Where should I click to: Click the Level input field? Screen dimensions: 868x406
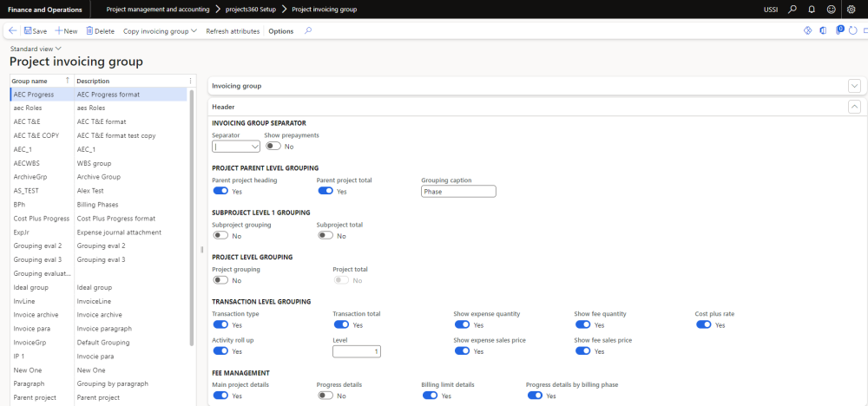(x=357, y=352)
